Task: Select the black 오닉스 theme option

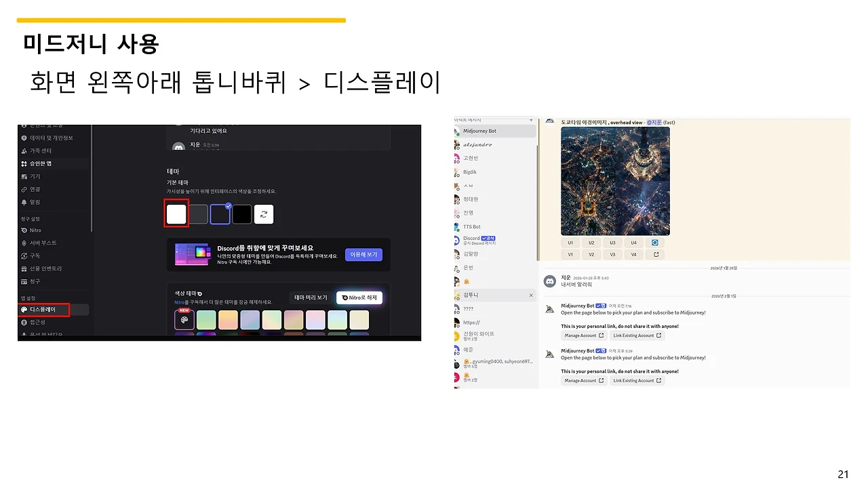Action: (242, 214)
